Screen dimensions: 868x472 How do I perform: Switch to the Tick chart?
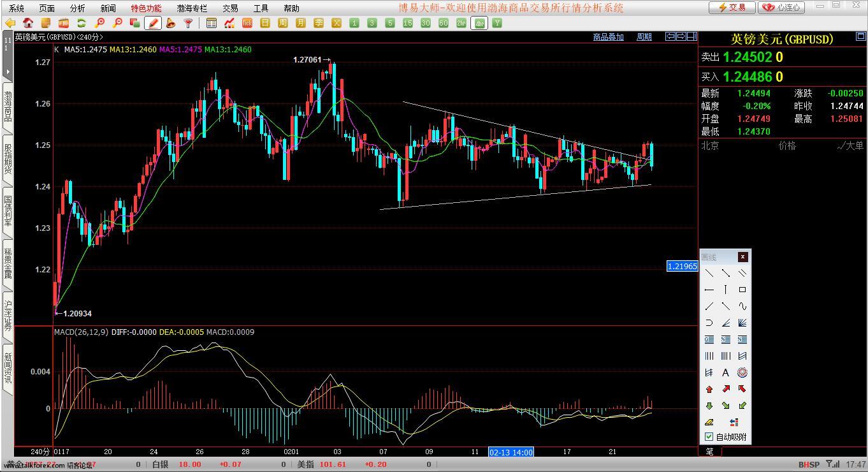click(x=247, y=23)
